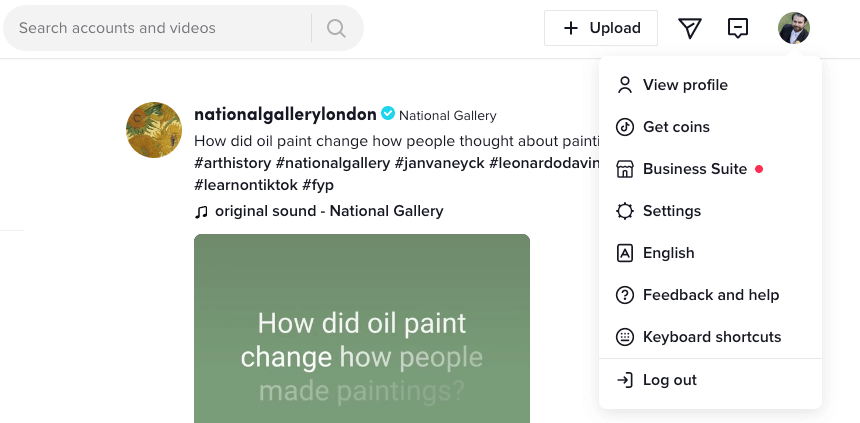
Task: Open Feedback and help menu item
Action: (x=710, y=295)
